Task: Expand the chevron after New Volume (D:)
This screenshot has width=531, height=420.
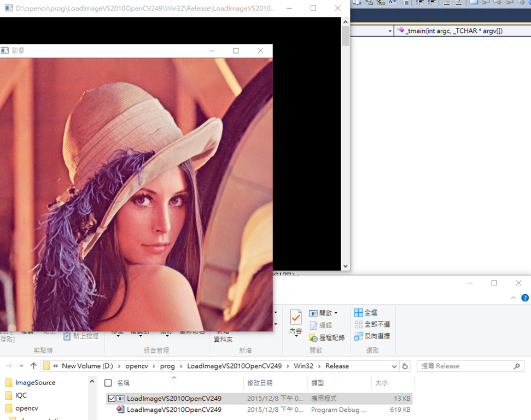Action: [x=119, y=366]
